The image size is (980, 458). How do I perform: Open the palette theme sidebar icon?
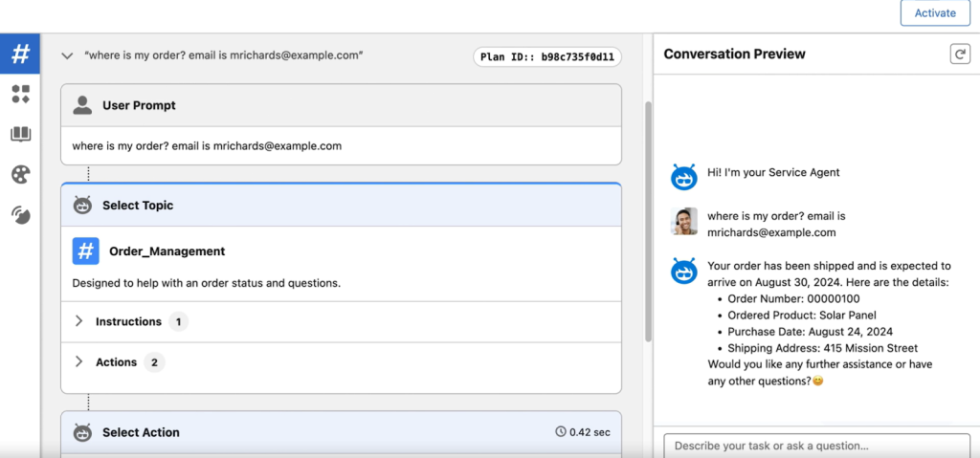[21, 175]
